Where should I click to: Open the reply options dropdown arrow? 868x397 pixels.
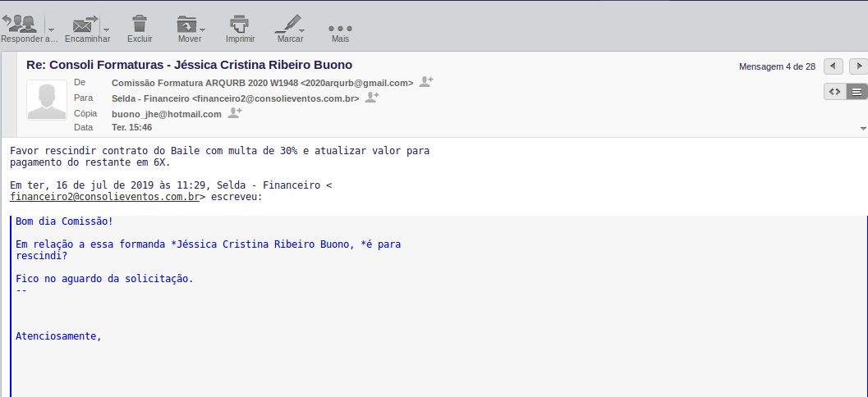(x=50, y=30)
